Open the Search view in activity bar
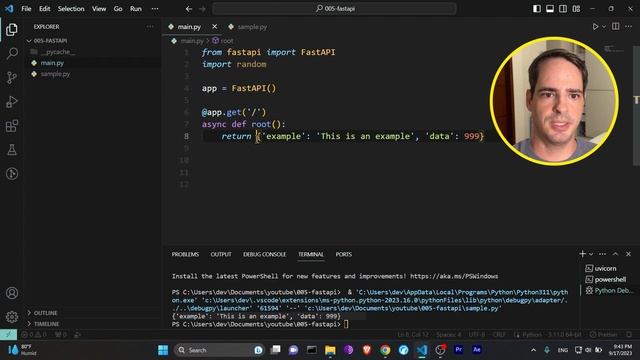Viewport: 640px width, 360px height. (x=12, y=53)
